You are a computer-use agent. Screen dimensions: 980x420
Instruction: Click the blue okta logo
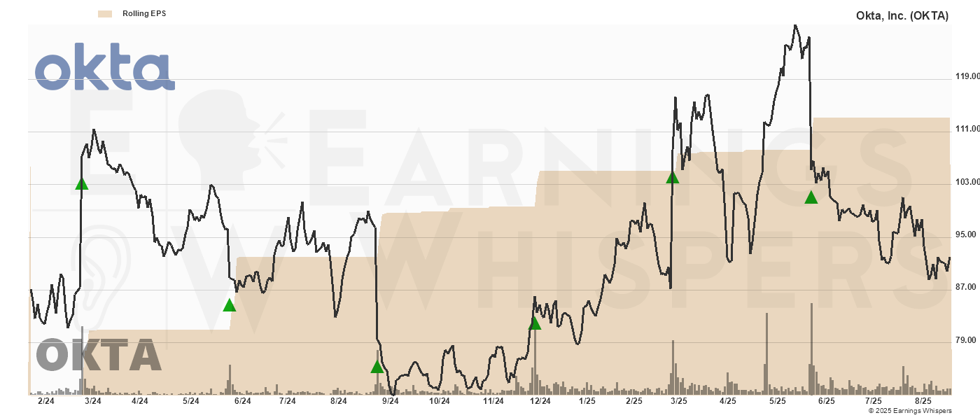coord(104,66)
